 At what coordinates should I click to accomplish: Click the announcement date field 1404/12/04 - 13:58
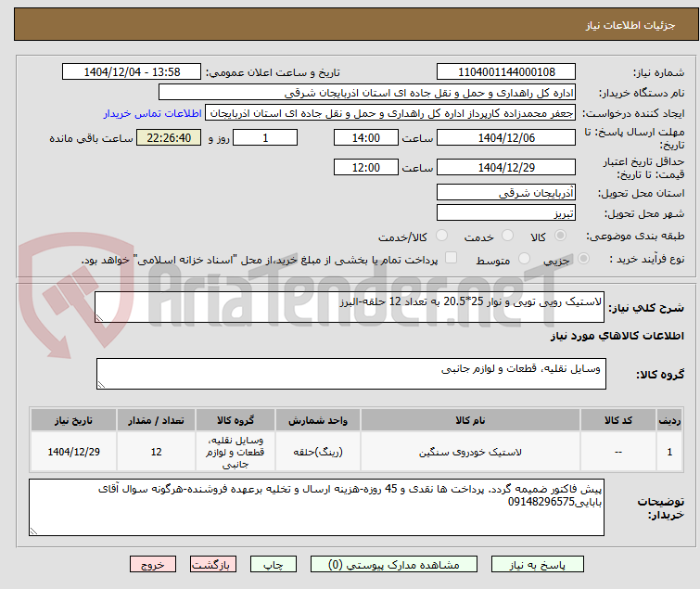click(132, 72)
